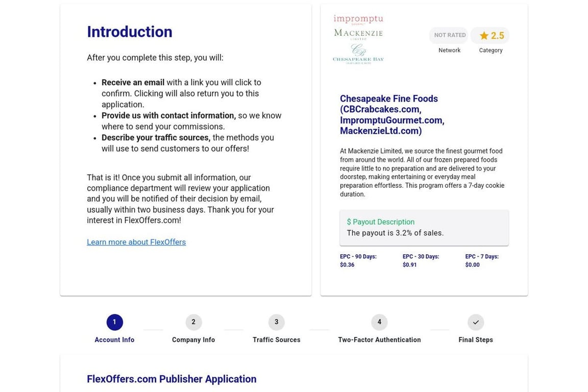The height and width of the screenshot is (392, 588).
Task: Click the impromptu gourmet logo
Action: tap(358, 19)
